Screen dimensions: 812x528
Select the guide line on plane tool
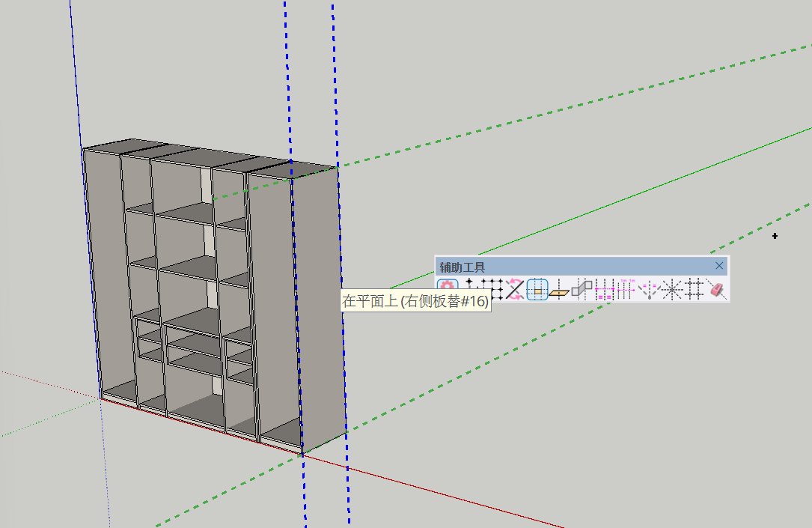click(x=559, y=289)
